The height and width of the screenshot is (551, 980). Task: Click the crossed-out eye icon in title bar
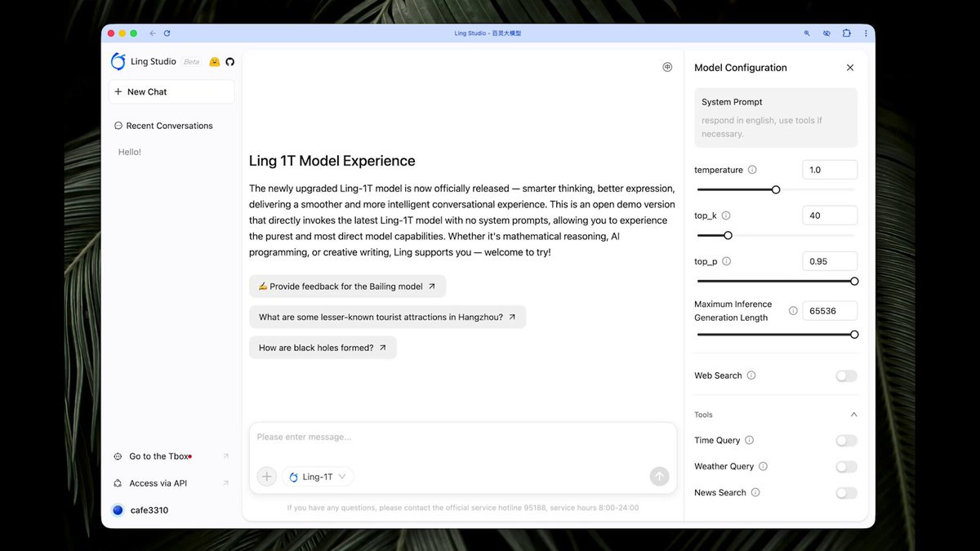(826, 33)
